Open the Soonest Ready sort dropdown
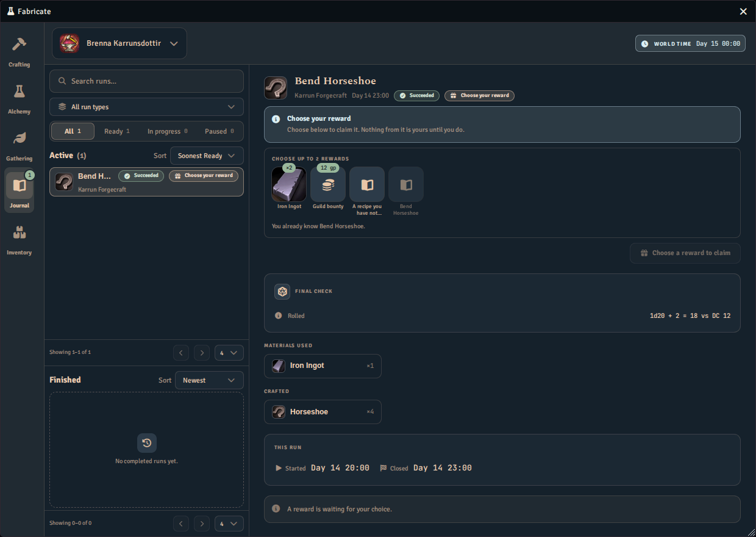 pyautogui.click(x=207, y=156)
